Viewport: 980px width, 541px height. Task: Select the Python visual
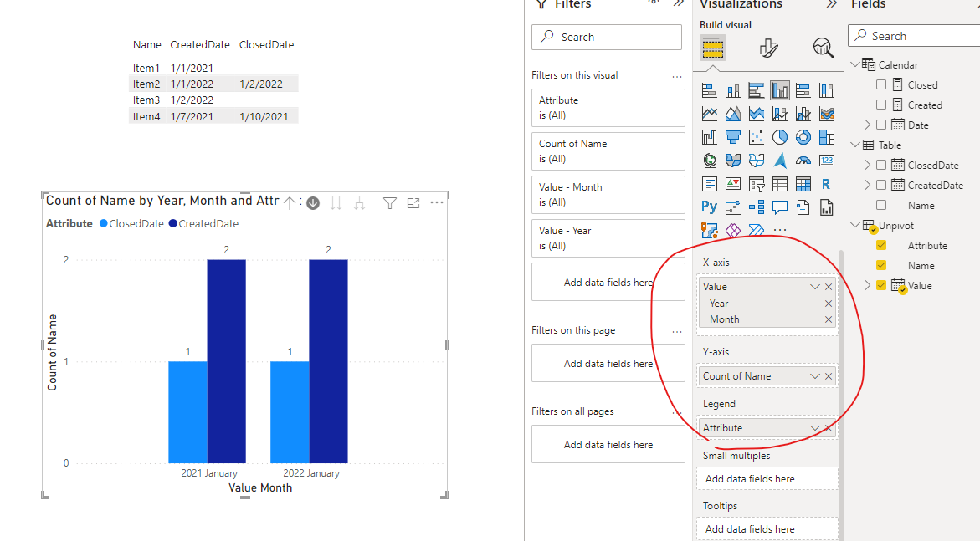pos(710,207)
